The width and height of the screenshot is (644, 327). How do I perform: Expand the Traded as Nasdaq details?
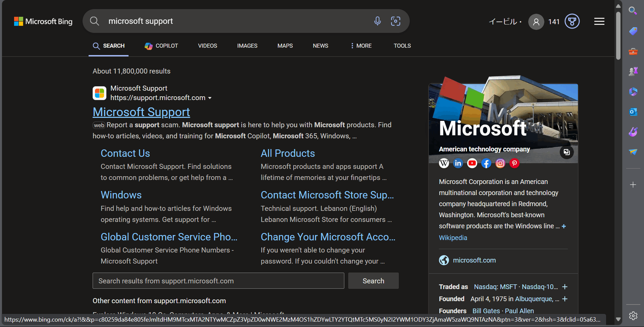coord(565,287)
